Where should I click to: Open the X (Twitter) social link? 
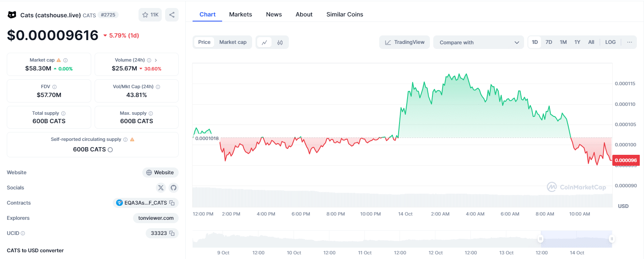[161, 188]
